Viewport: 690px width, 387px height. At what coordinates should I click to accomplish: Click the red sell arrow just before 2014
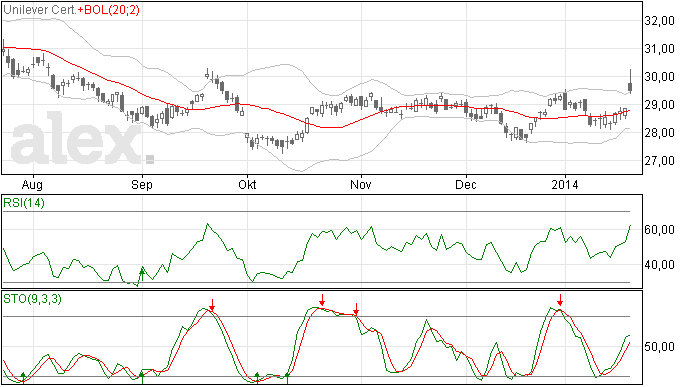coord(560,300)
